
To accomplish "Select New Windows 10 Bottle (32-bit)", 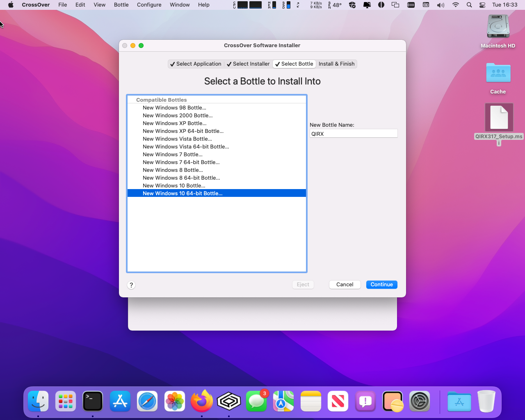I will (217, 186).
